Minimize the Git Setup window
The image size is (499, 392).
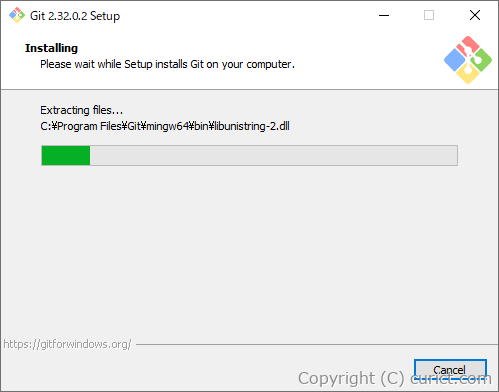coord(384,15)
